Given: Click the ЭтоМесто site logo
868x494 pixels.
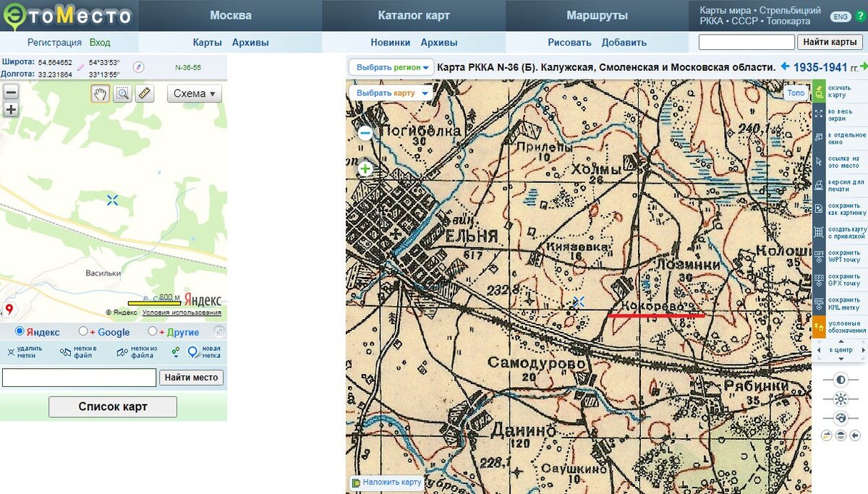Looking at the screenshot, I should pyautogui.click(x=67, y=14).
